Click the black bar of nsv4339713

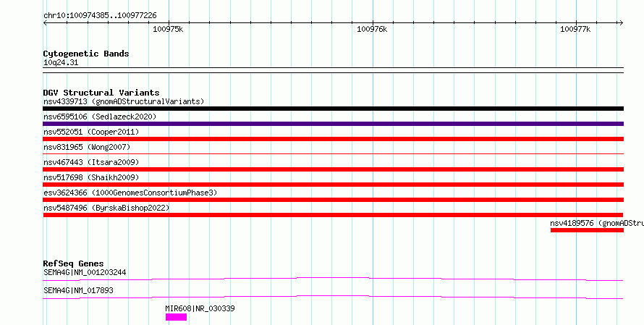point(333,109)
